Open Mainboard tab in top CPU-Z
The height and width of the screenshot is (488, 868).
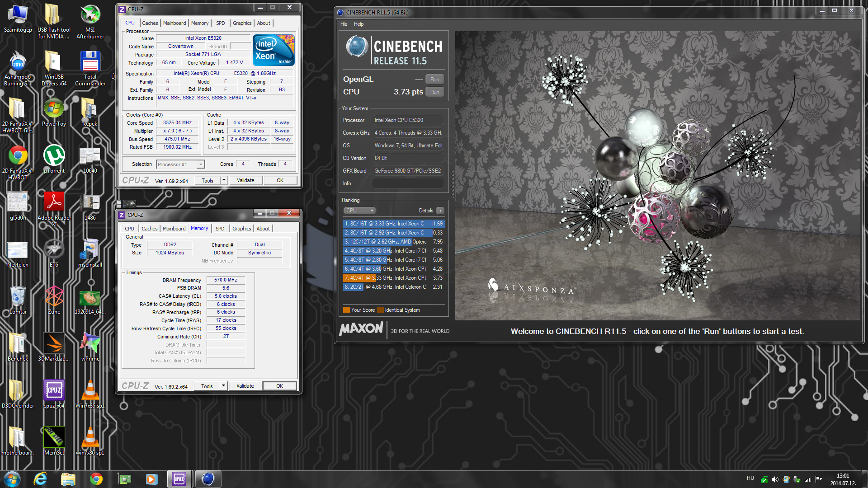point(175,23)
